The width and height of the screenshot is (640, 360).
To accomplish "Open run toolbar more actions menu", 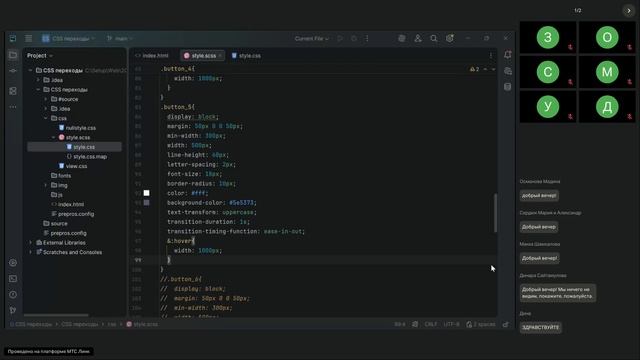I will pyautogui.click(x=367, y=38).
